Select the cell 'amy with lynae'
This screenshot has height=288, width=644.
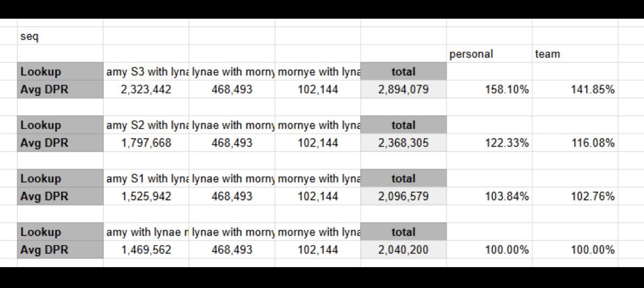(x=146, y=232)
